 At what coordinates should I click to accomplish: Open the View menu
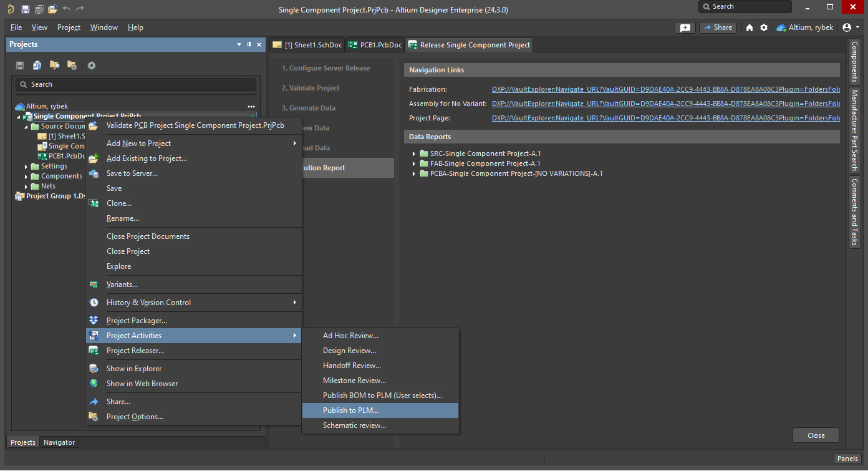click(39, 27)
